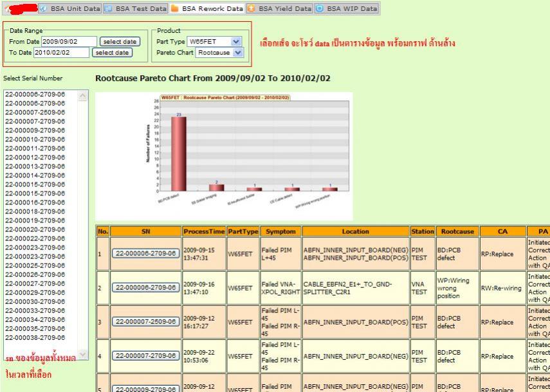Click the 'RW:Re-wiring' CA cell
Screen dimensions: 550x392
click(502, 288)
